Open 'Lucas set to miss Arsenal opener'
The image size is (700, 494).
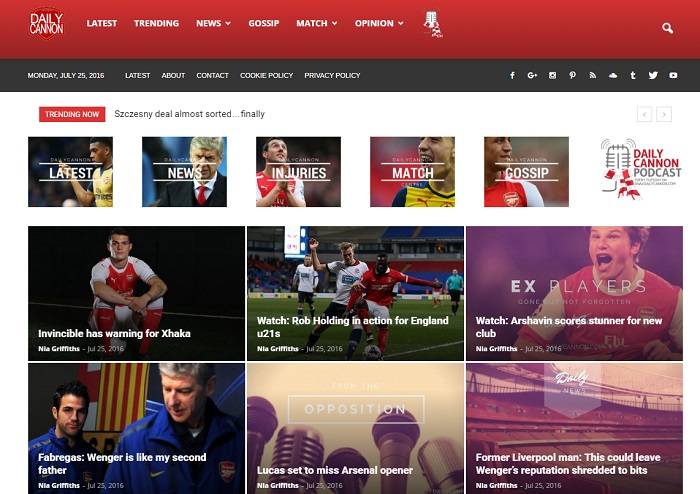click(335, 470)
